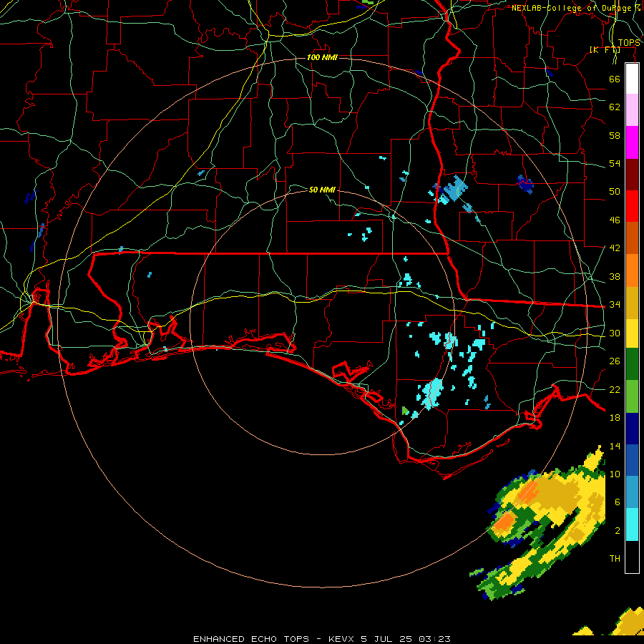Click the legend value 22

615,389
